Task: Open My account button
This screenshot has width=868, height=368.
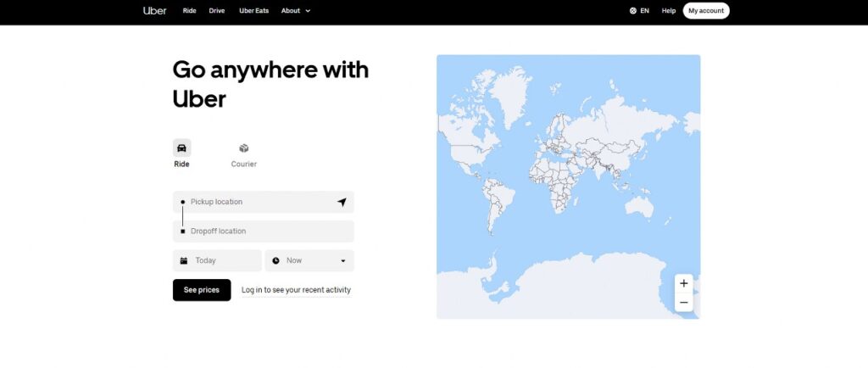Action: coord(705,11)
